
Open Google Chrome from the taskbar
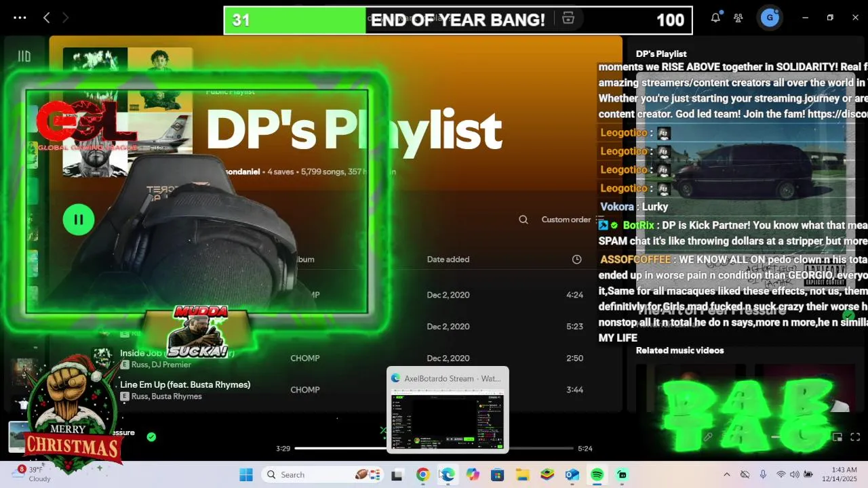(422, 474)
